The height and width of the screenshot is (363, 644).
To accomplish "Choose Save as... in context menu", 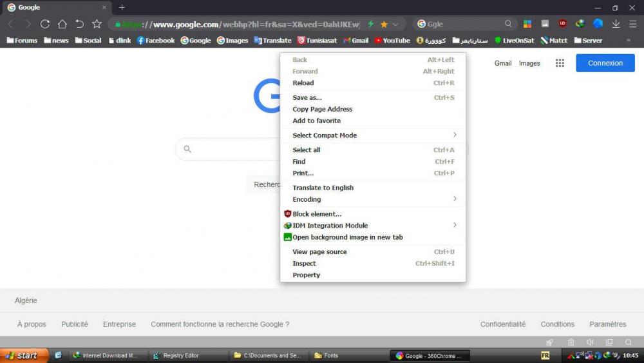I will point(373,98).
